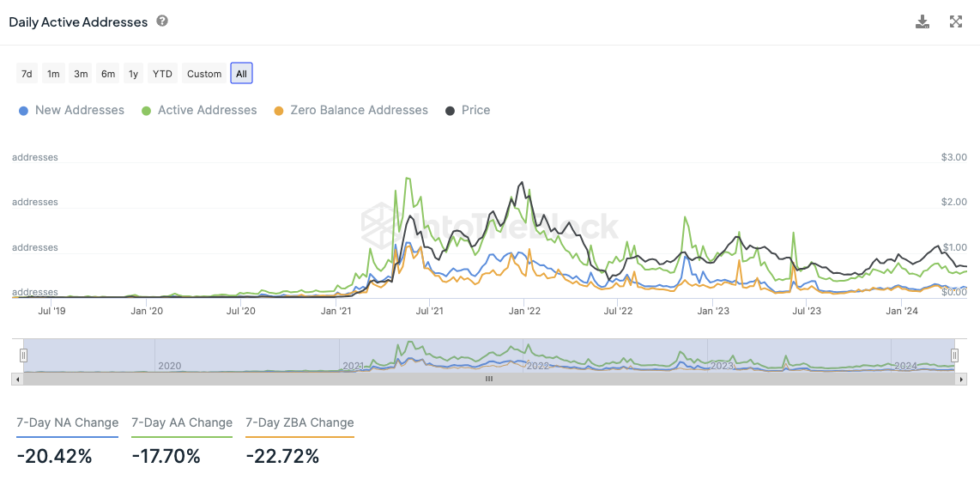Viewport: 980px width, 486px height.
Task: Click the Jan '20 axis label
Action: (148, 310)
